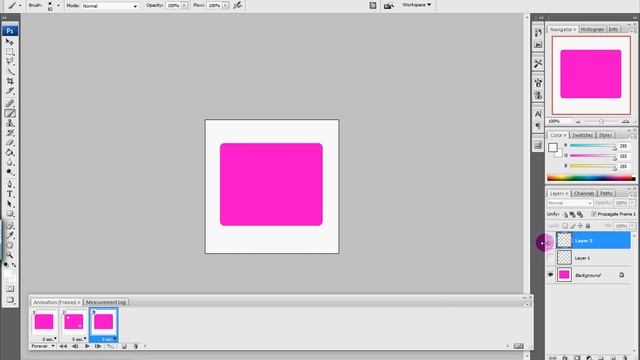Select the Eyedropper tool
The height and width of the screenshot is (360, 640).
[x=10, y=236]
